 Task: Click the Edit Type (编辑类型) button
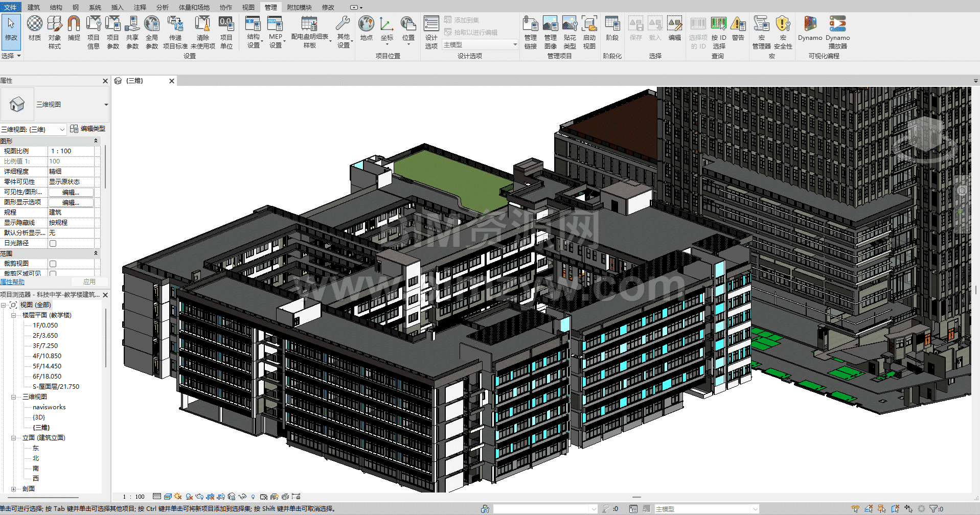88,129
